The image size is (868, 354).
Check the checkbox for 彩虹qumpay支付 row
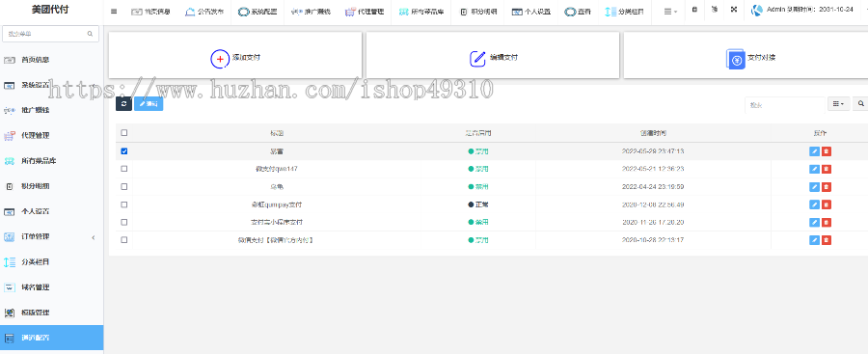pos(124,204)
